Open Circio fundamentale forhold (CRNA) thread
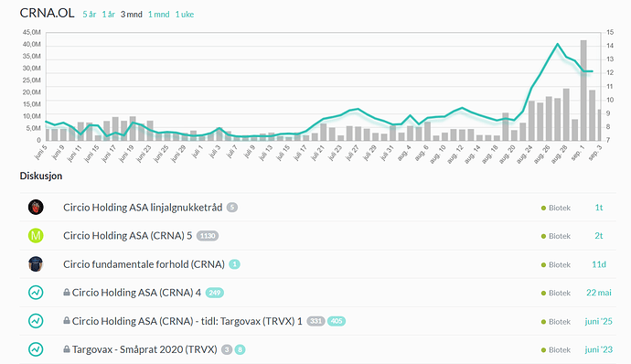Image resolution: width=631 pixels, height=364 pixels. 144,264
